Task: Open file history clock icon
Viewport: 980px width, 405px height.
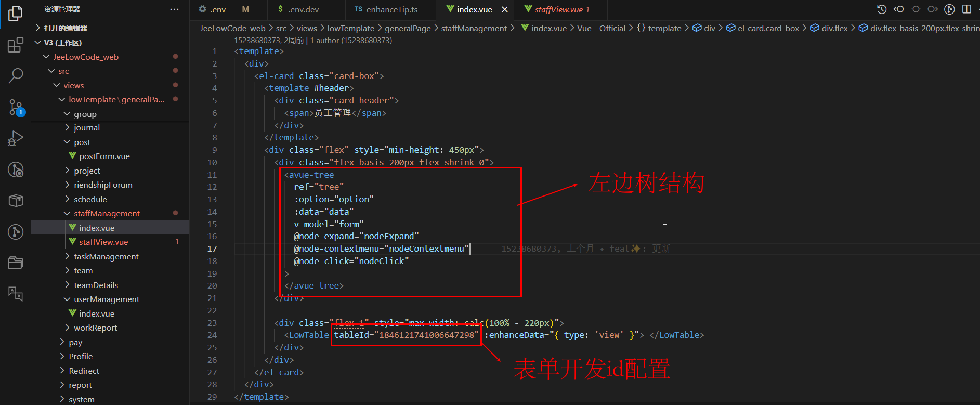Action: tap(882, 9)
